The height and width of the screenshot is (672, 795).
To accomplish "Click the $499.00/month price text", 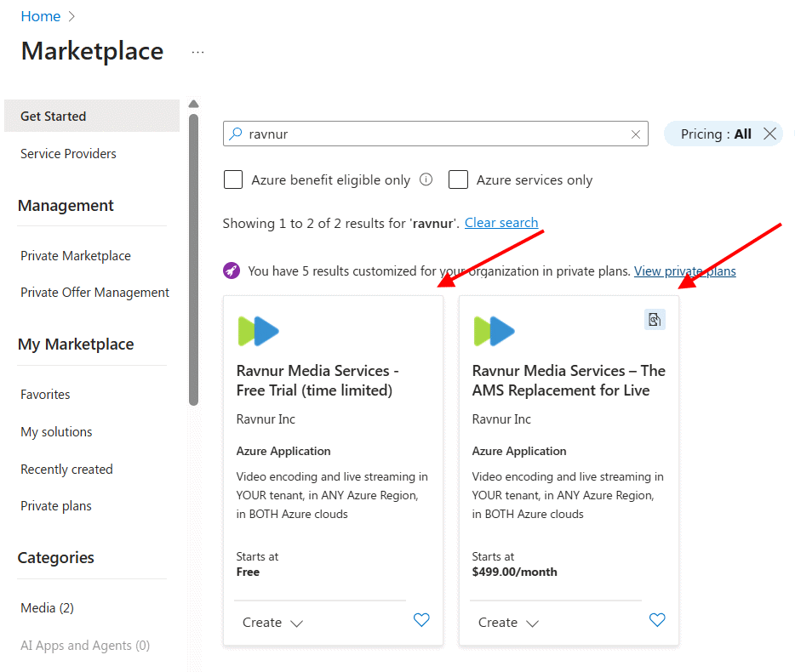I will click(x=515, y=572).
